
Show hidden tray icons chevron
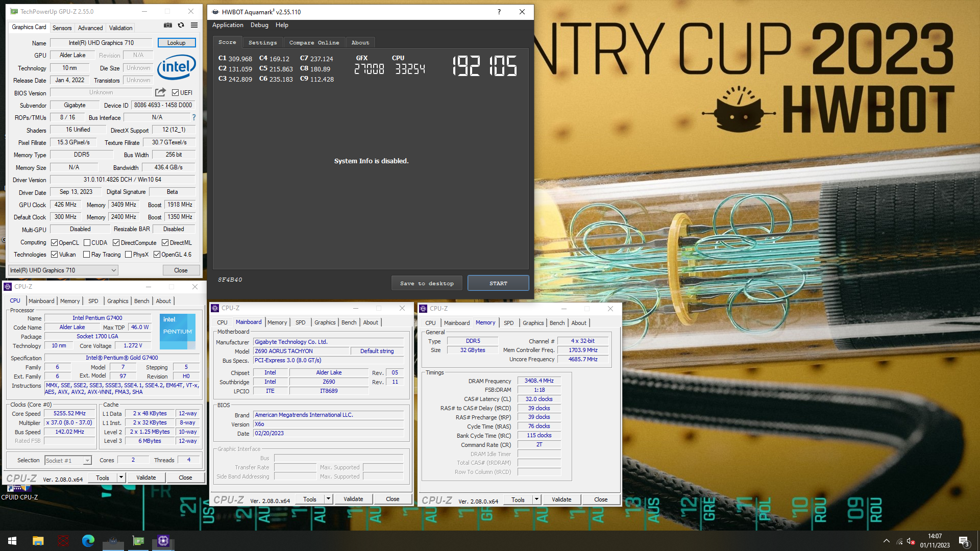tap(886, 541)
